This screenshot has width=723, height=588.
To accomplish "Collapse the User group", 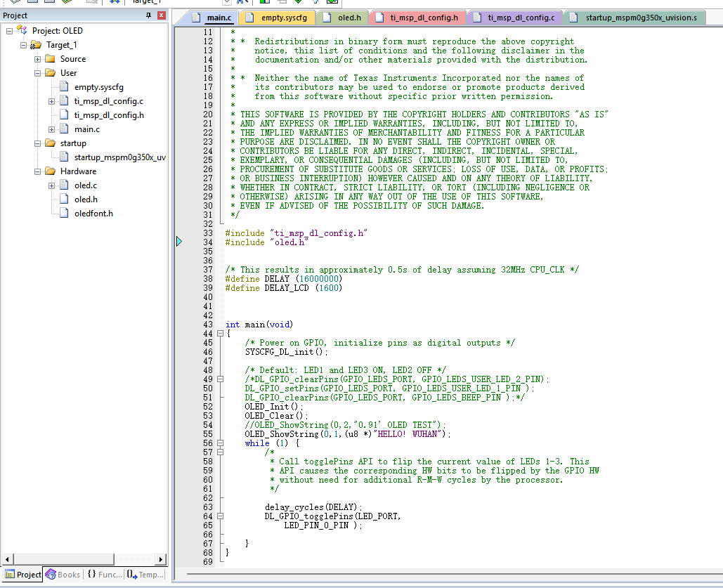I will (37, 73).
